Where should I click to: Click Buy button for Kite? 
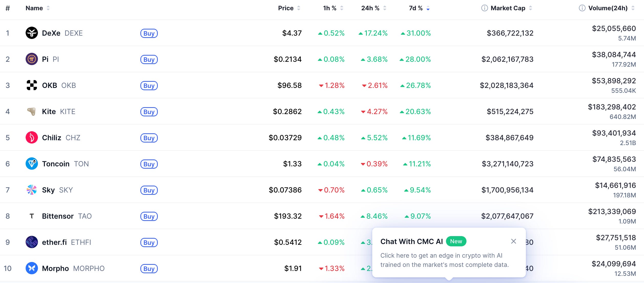[149, 112]
